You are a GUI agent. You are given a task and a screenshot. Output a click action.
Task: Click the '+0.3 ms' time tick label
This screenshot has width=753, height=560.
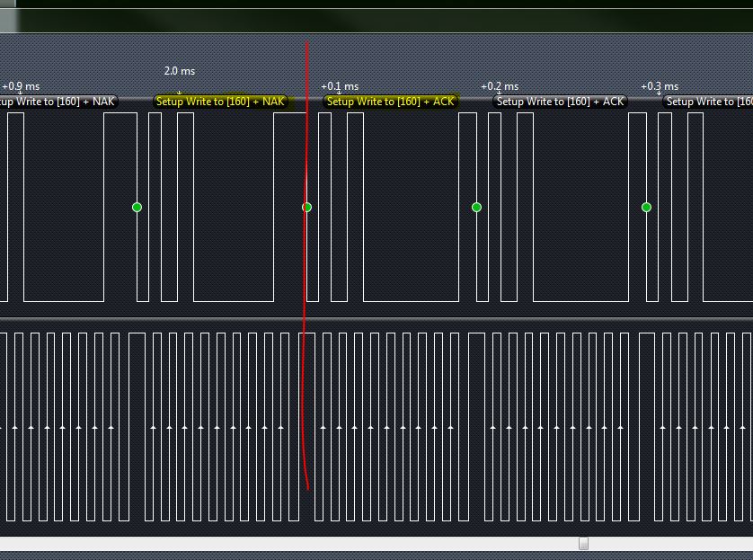coord(660,86)
